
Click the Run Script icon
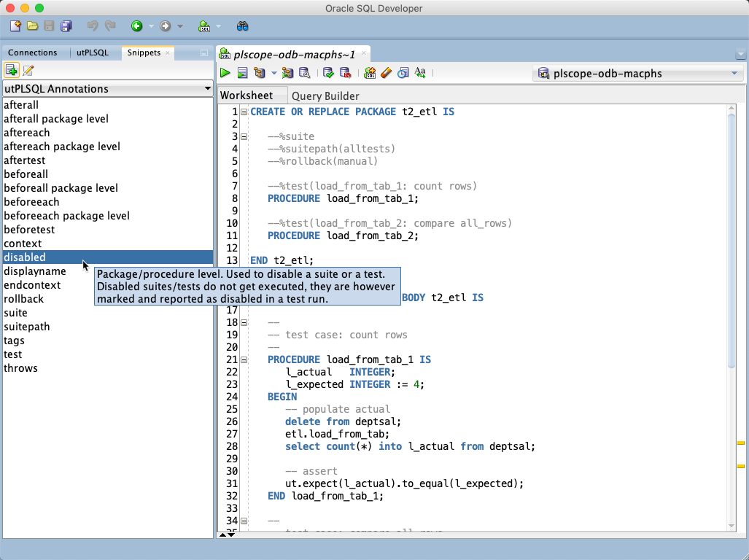click(242, 73)
